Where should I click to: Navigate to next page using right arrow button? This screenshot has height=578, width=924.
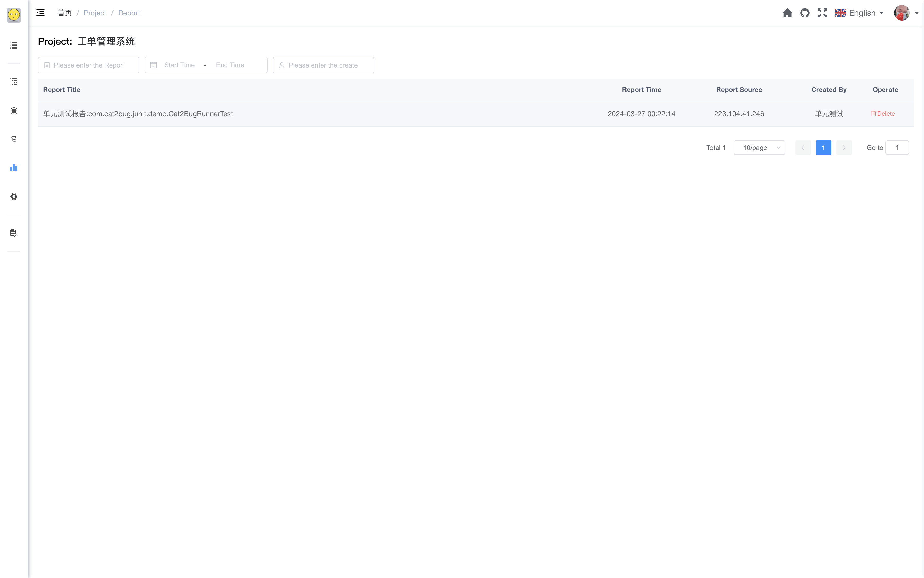pyautogui.click(x=844, y=147)
